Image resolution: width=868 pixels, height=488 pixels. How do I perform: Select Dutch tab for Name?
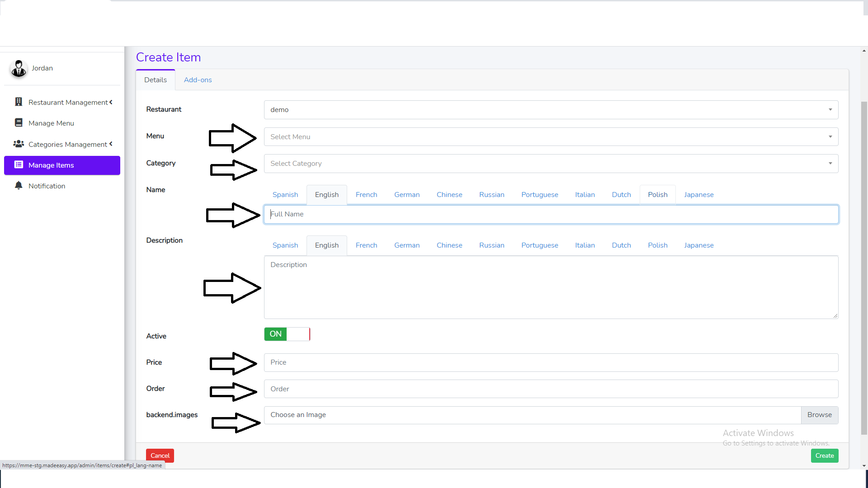tap(621, 195)
